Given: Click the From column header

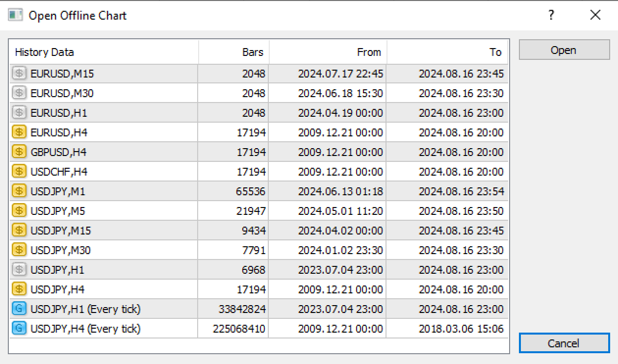Looking at the screenshot, I should (x=328, y=52).
